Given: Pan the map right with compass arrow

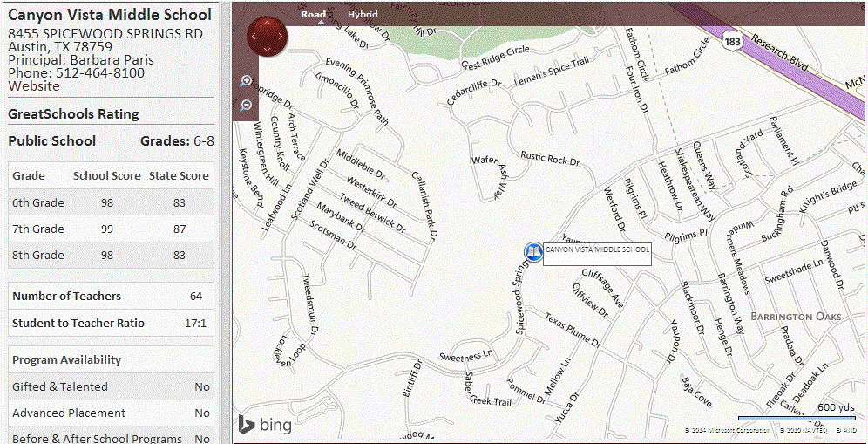Looking at the screenshot, I should [281, 36].
